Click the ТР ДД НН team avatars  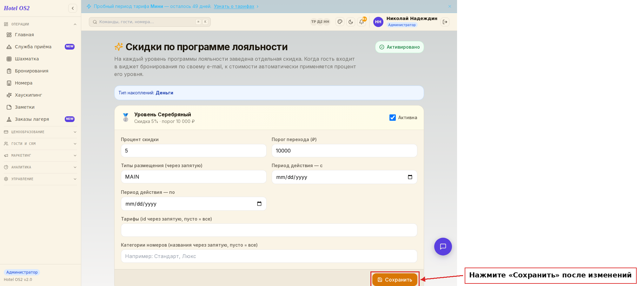tap(320, 22)
